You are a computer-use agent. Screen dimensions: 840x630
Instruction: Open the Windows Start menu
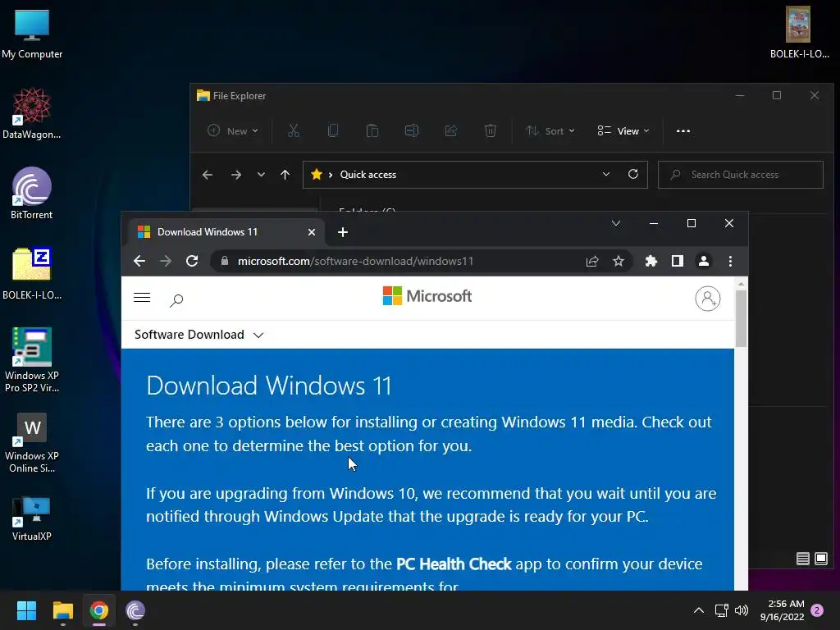[x=26, y=610]
